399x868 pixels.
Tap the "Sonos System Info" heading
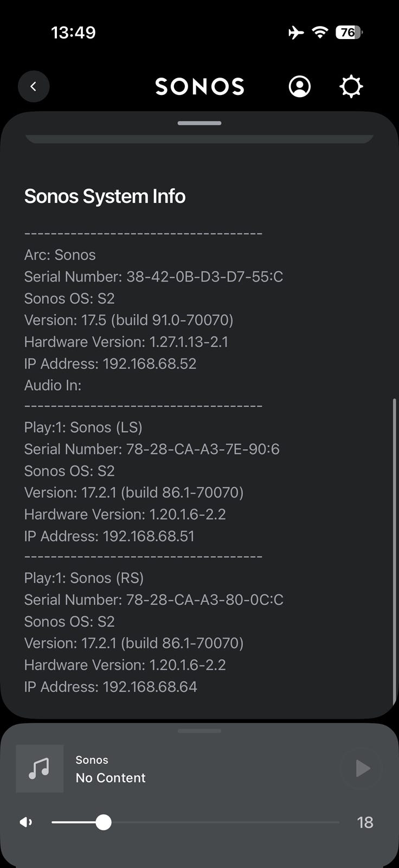[x=105, y=196]
